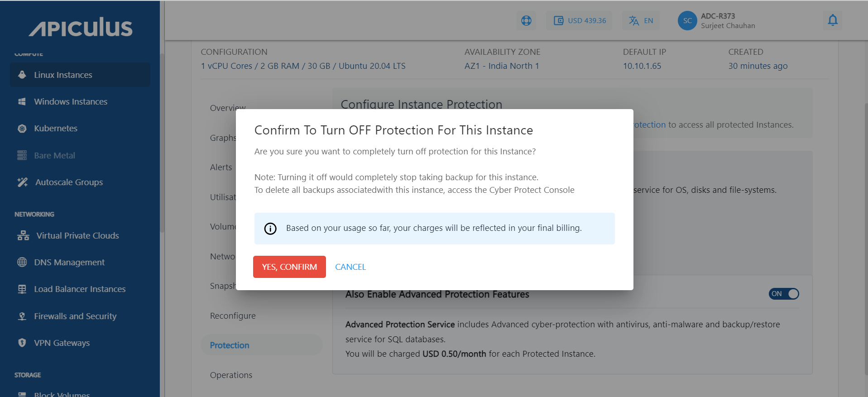Click the DNS Management globe icon
This screenshot has width=868, height=397.
point(22,262)
